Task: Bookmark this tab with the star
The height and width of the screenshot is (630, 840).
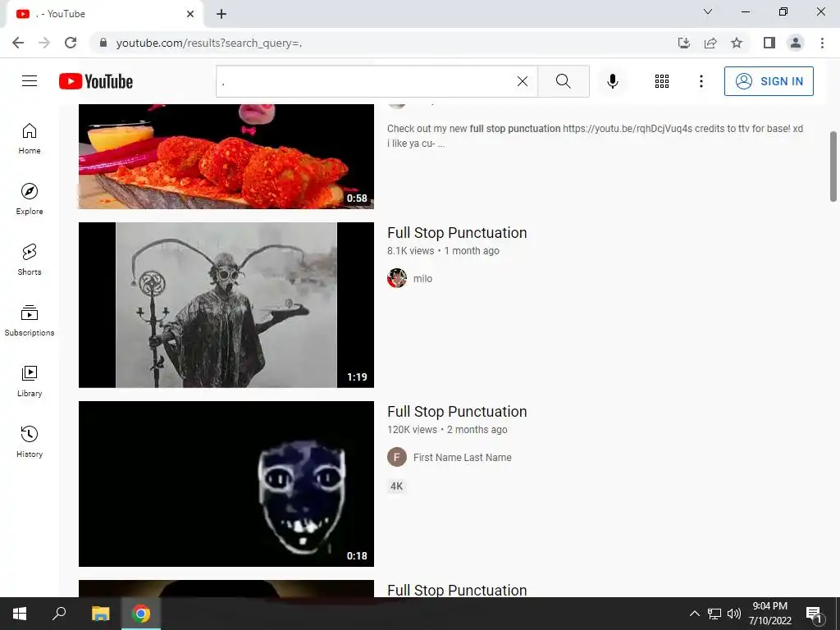Action: 737,43
